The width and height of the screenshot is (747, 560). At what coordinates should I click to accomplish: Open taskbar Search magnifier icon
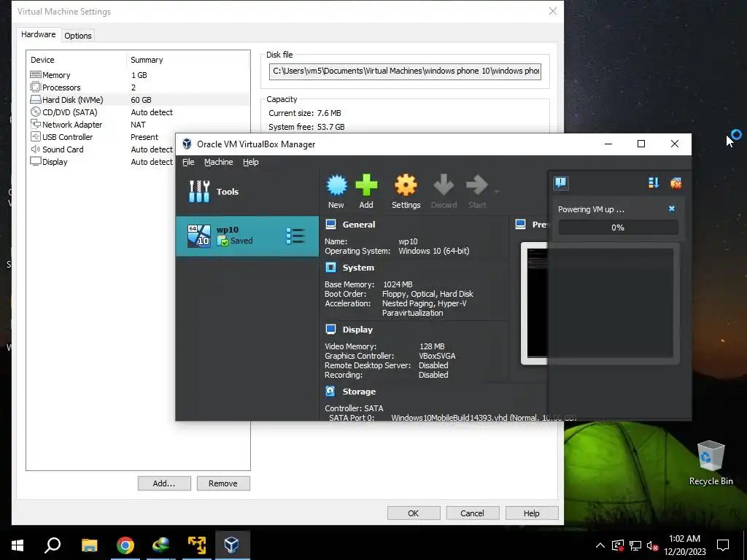pyautogui.click(x=53, y=545)
